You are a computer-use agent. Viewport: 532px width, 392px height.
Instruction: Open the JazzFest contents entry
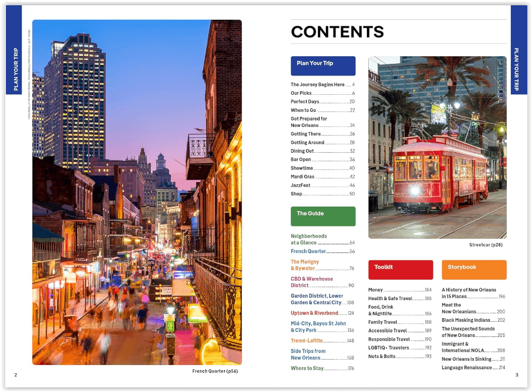(x=322, y=185)
